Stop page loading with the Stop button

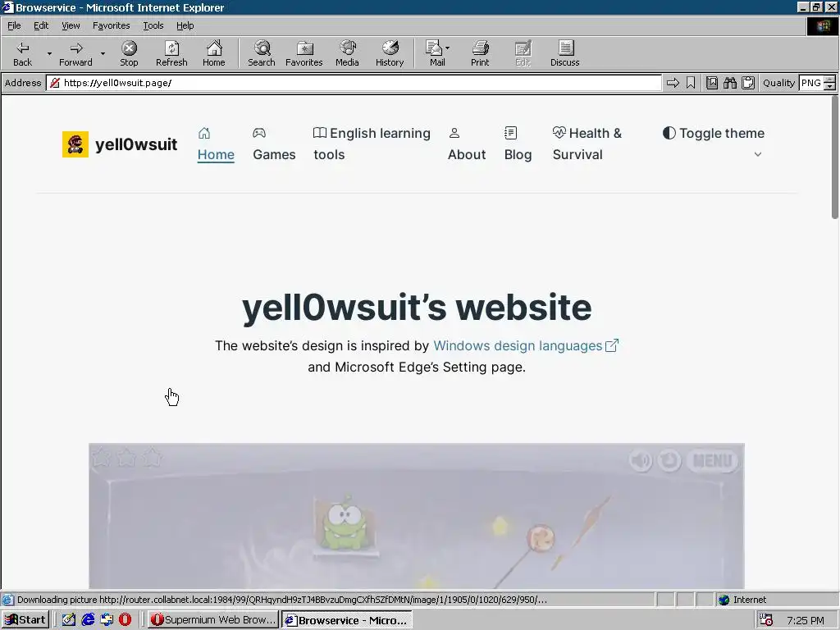tap(129, 53)
